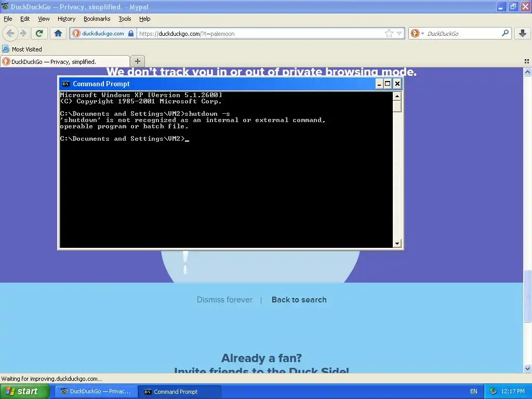Click the Dismiss forever link
Screen dimensions: 532x399
pyautogui.click(x=224, y=300)
